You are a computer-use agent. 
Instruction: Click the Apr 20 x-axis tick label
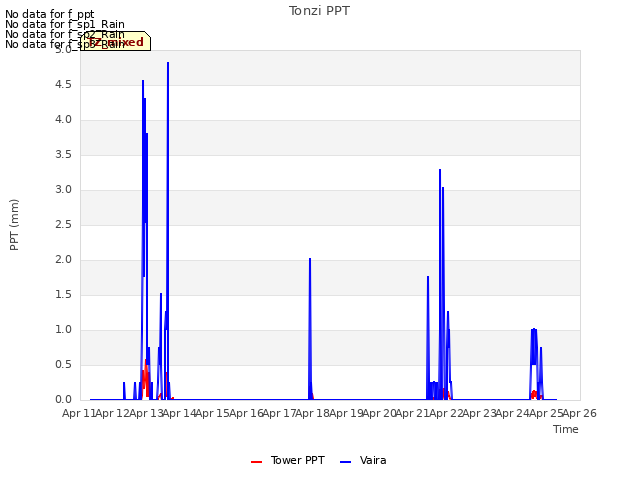(379, 413)
